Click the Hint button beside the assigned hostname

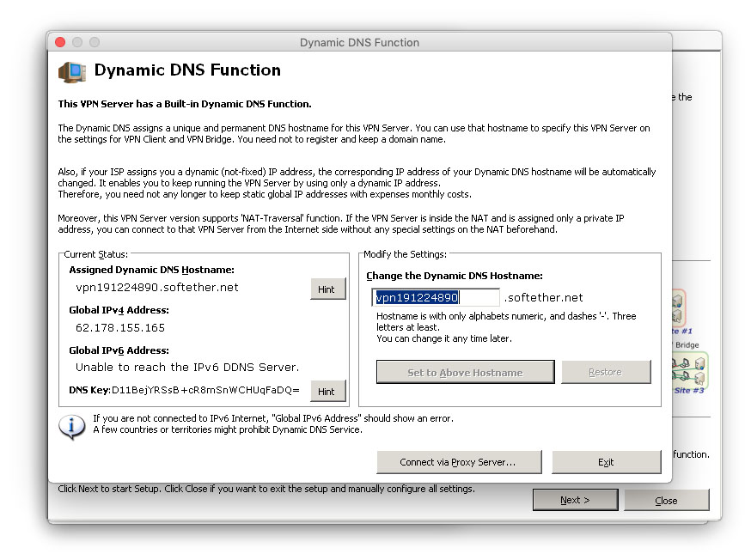coord(327,289)
